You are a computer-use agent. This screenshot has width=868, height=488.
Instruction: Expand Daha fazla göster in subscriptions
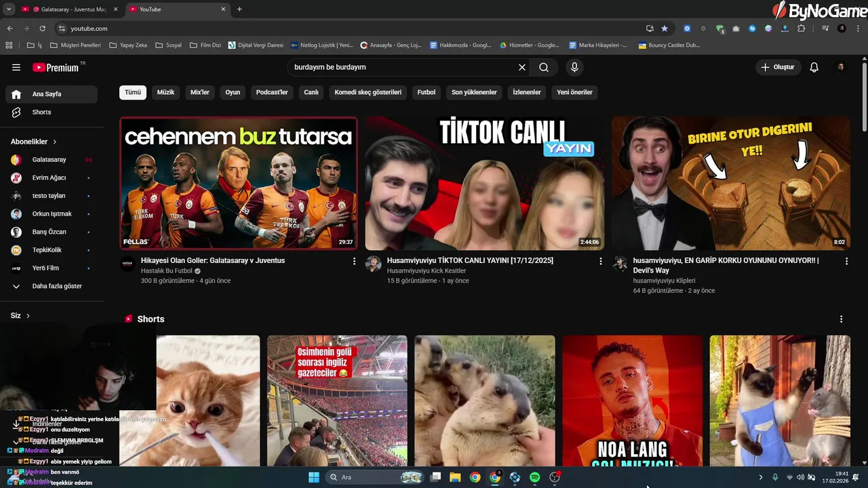[52, 286]
